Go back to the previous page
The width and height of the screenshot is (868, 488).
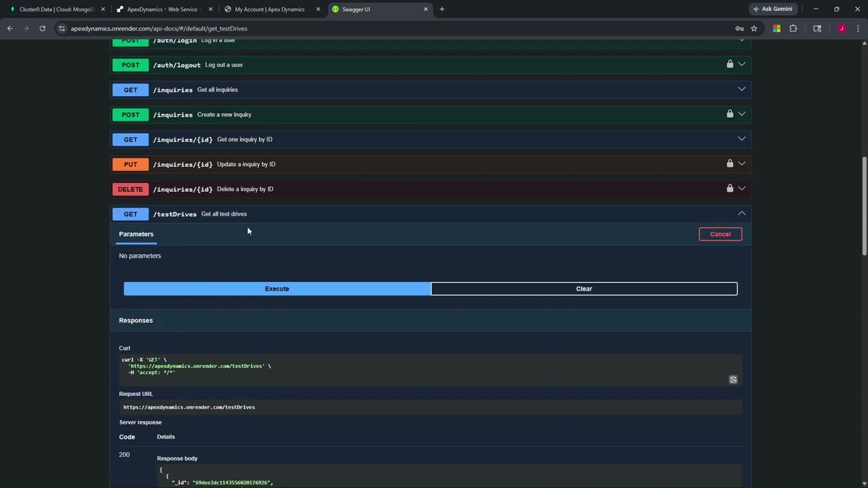(9, 28)
